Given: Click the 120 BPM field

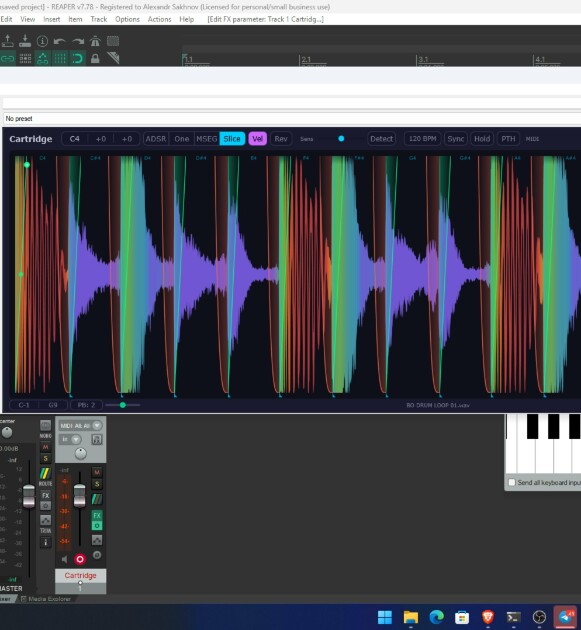Looking at the screenshot, I should [x=422, y=139].
